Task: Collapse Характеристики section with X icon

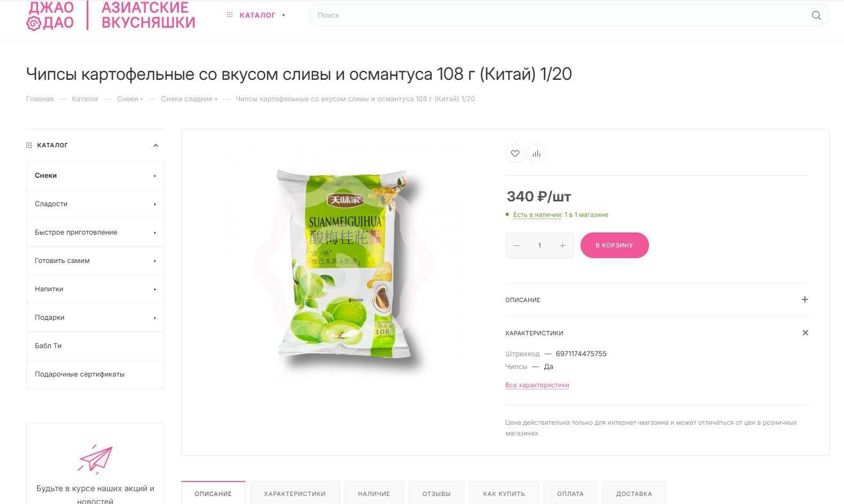Action: [805, 333]
